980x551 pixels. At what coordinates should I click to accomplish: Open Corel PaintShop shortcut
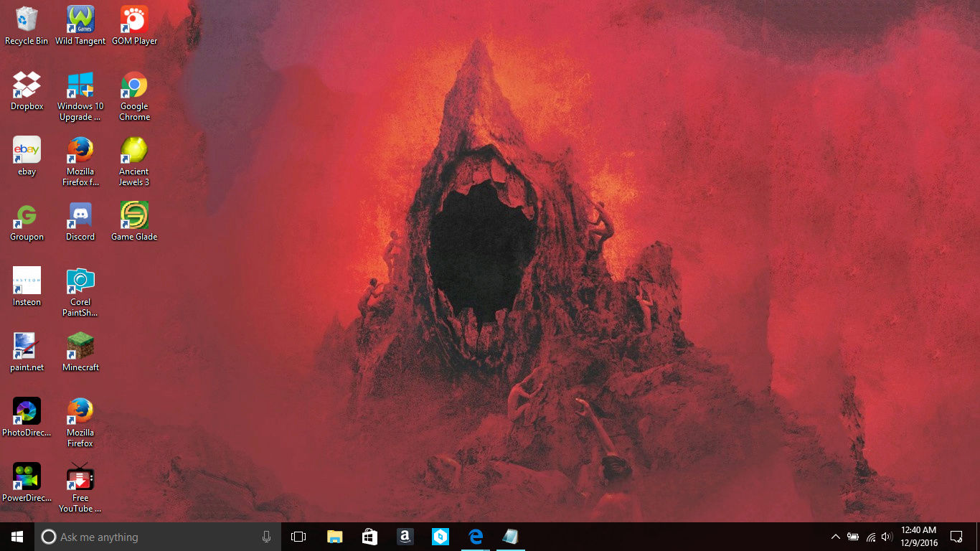tap(80, 292)
